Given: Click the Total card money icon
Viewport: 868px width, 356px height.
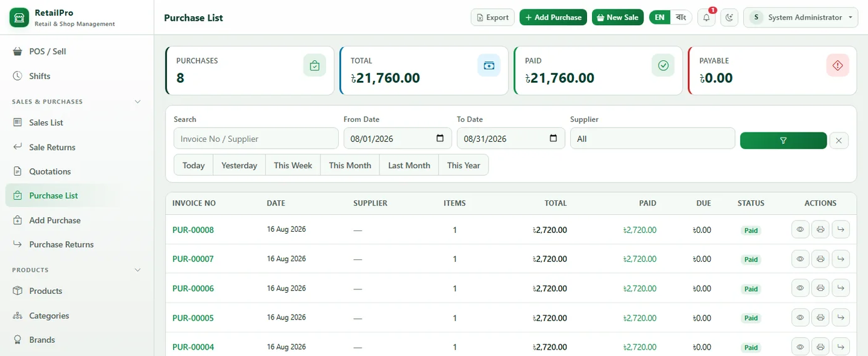Looking at the screenshot, I should point(489,65).
